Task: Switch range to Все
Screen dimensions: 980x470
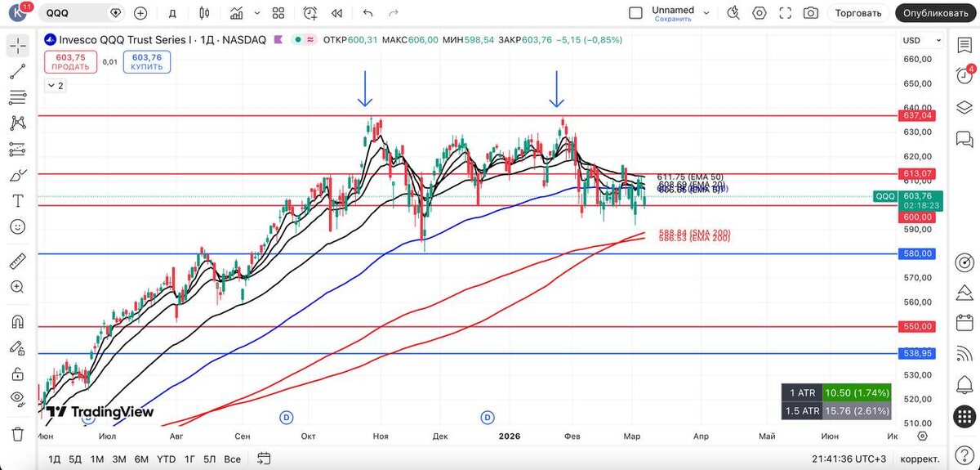Action: pyautogui.click(x=233, y=459)
